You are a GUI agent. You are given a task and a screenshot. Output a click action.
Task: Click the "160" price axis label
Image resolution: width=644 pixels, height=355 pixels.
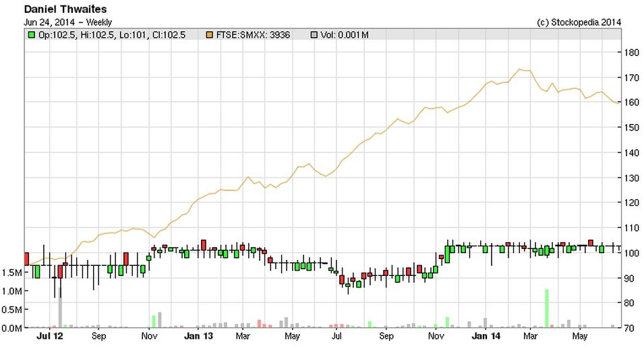click(632, 103)
